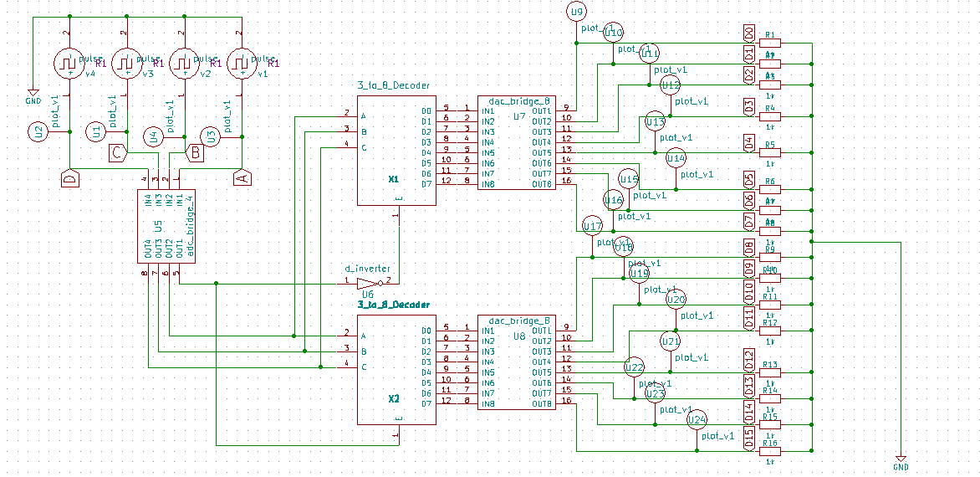
Task: Select the adc_bridge_4 U5 block
Action: point(166,226)
